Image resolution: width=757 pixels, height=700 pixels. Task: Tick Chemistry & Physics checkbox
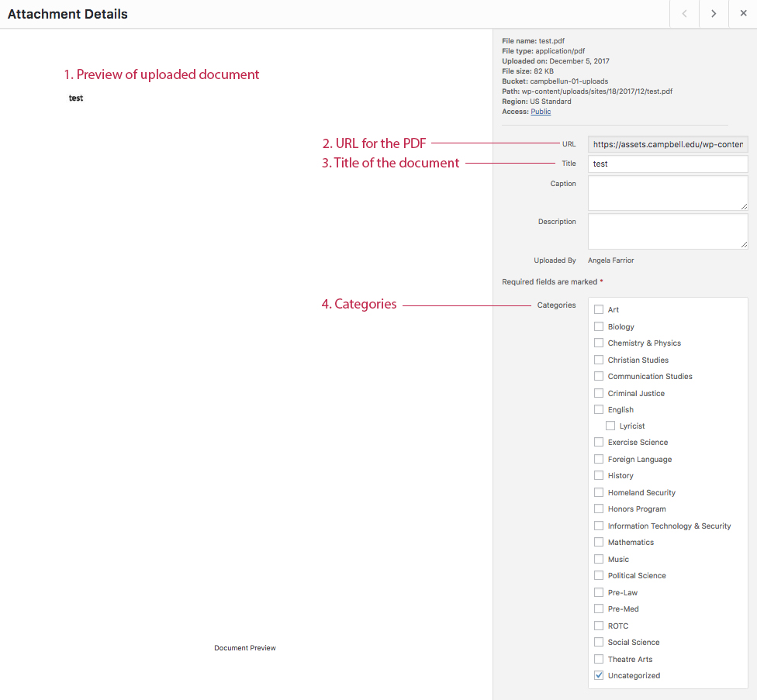pos(599,343)
